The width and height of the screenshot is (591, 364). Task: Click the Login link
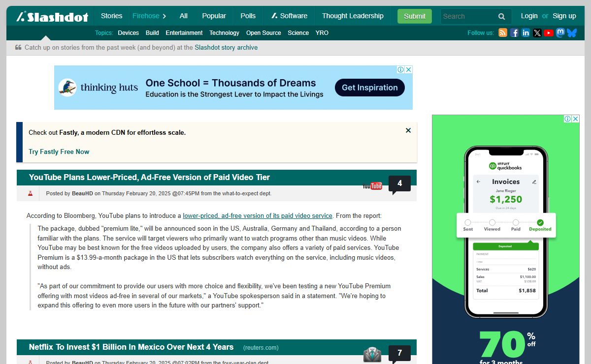529,16
